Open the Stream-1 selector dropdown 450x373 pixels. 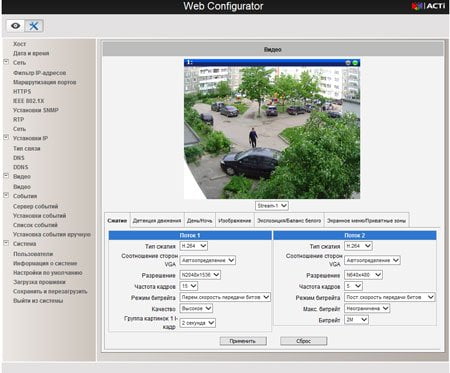click(x=272, y=206)
